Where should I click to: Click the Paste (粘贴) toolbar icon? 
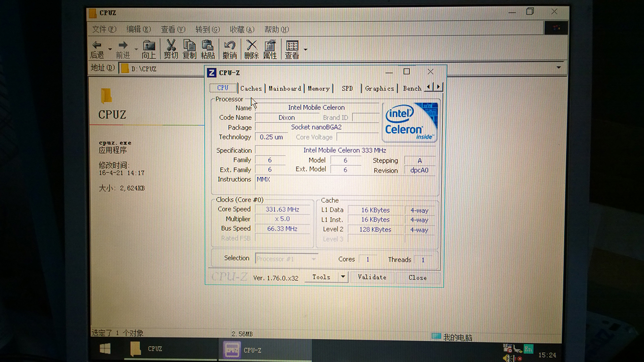coord(207,45)
